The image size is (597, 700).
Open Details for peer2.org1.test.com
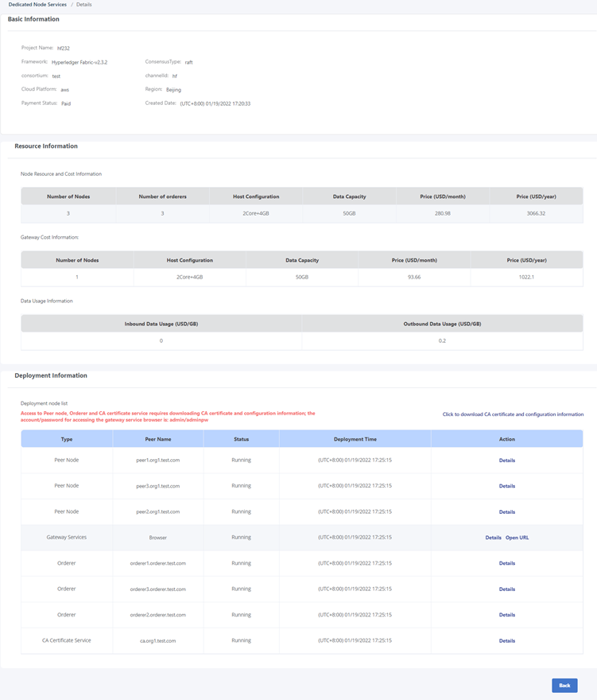[506, 512]
